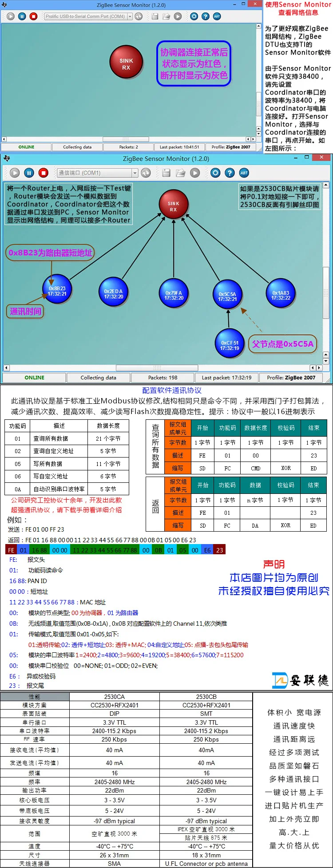Click the '2530CB' column header cell
Image resolution: width=333 pixels, height=868 pixels.
point(206,697)
